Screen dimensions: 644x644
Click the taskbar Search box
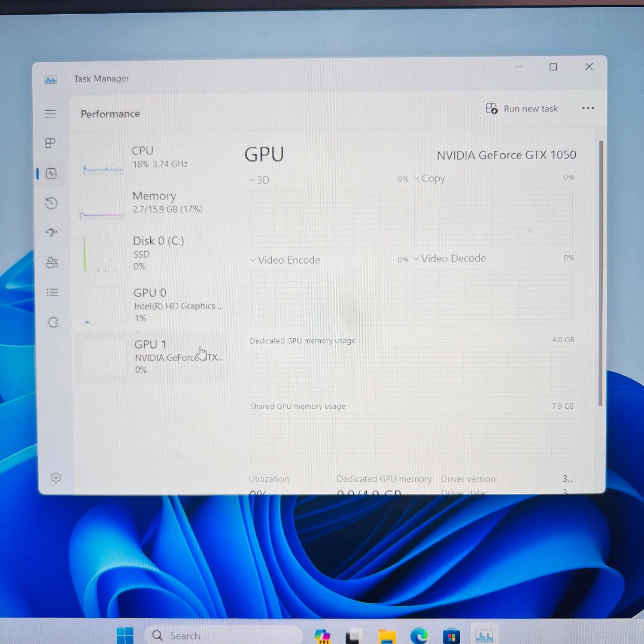(x=223, y=635)
